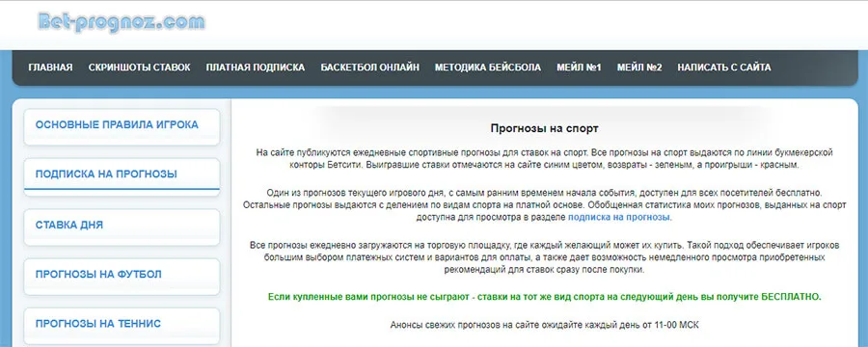The width and height of the screenshot is (868, 347).
Task: Open СТАВКА ДНЯ sidebar button
Action: pyautogui.click(x=122, y=227)
